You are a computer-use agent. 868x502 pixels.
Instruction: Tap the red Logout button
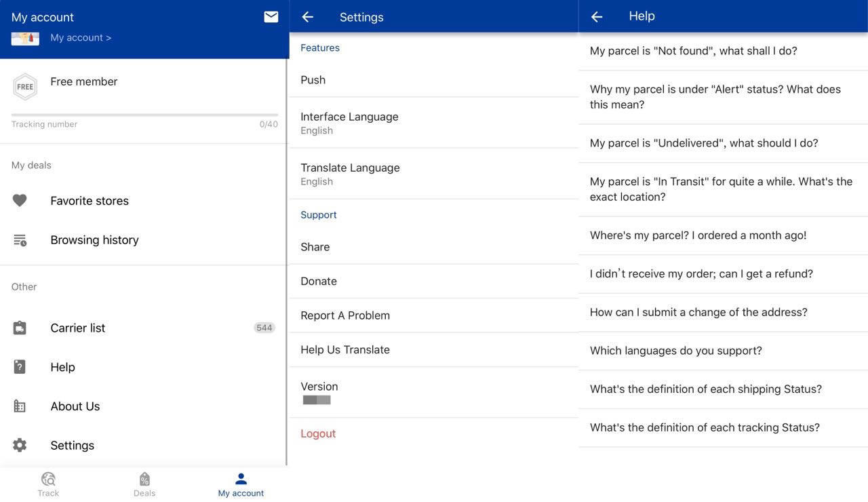[x=318, y=433]
